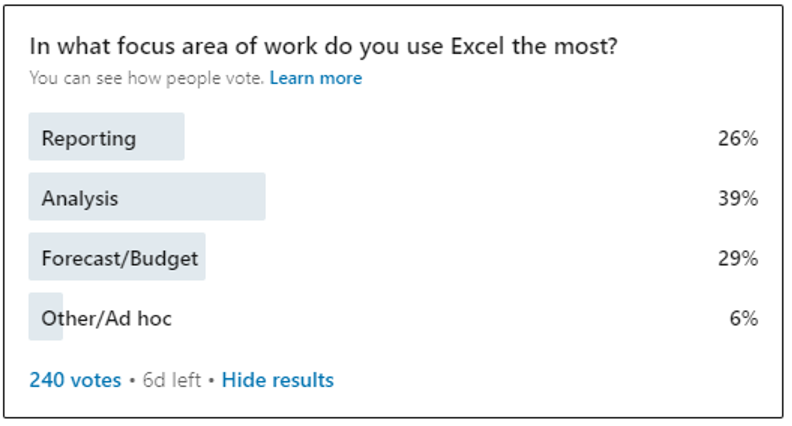The width and height of the screenshot is (792, 426).
Task: Click the word Excel in the question
Action: click(x=477, y=46)
